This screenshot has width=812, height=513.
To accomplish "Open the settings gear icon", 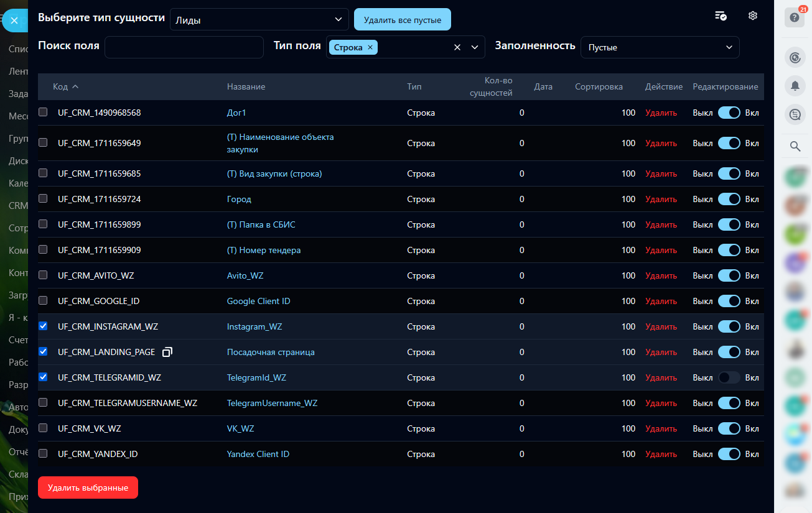I will point(752,16).
